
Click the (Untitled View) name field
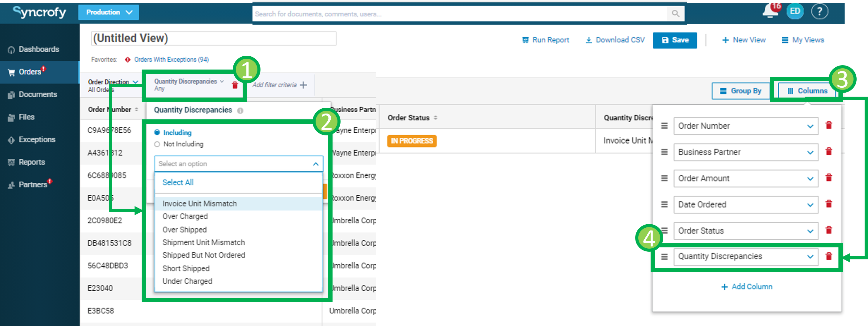tap(213, 38)
